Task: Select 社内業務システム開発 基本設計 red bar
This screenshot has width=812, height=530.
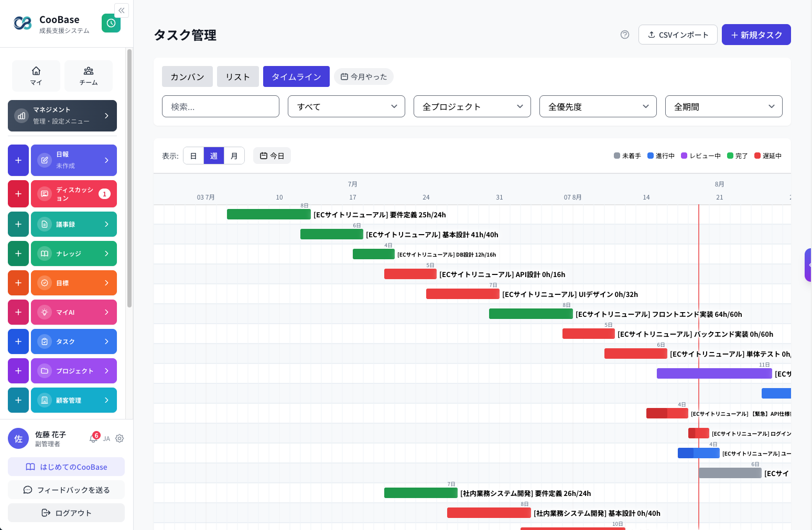Action: (x=489, y=513)
